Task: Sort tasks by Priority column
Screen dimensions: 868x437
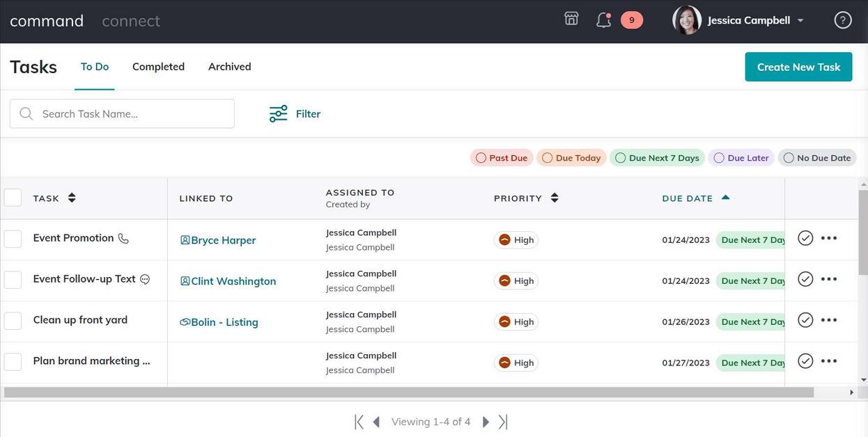Action: coord(555,198)
